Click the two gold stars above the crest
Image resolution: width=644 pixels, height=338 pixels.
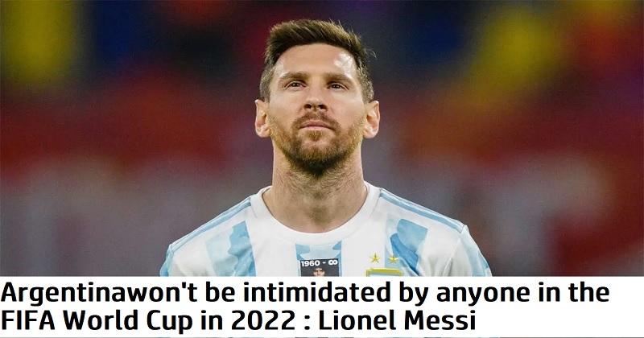(x=384, y=258)
